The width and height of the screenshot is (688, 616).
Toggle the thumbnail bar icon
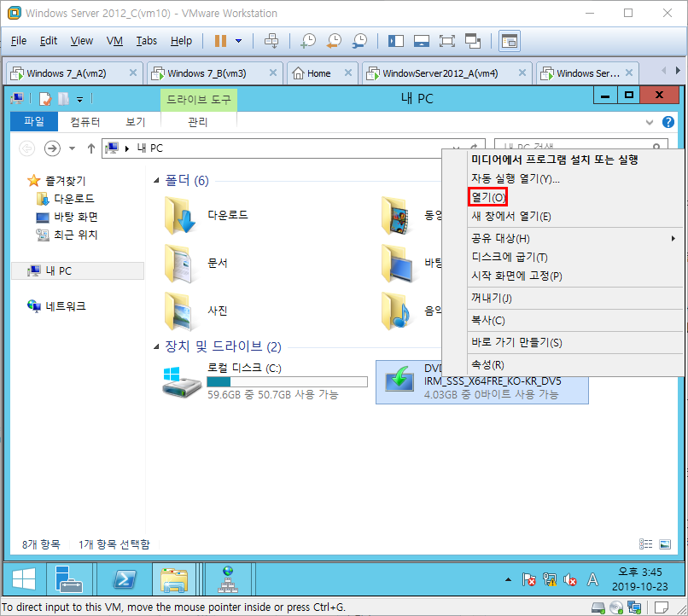(421, 41)
